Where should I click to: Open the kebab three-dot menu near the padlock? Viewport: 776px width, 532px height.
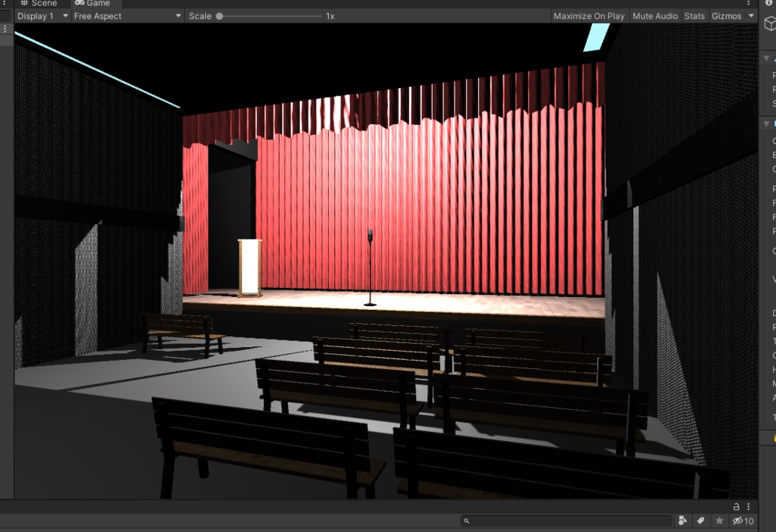(749, 506)
